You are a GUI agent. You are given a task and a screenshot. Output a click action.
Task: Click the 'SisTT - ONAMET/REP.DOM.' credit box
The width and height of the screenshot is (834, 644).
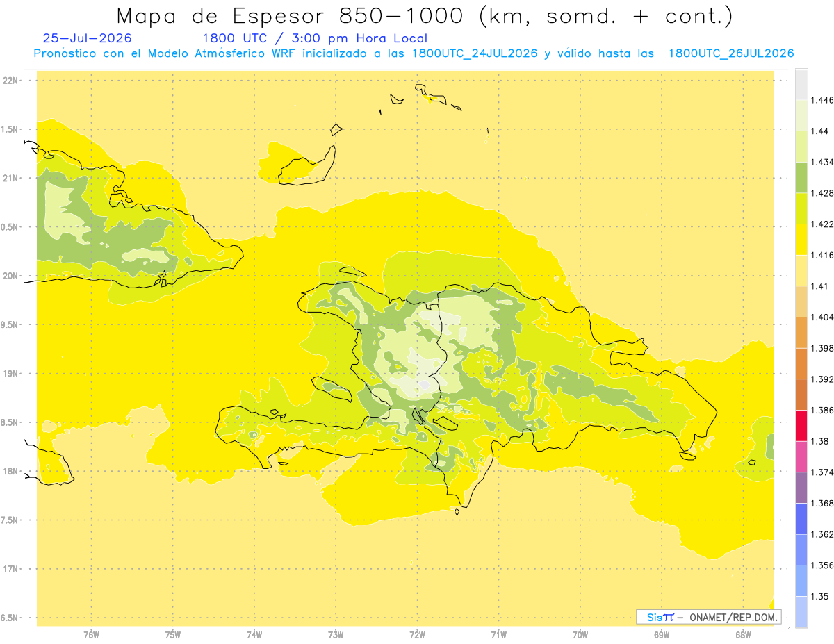pyautogui.click(x=709, y=617)
